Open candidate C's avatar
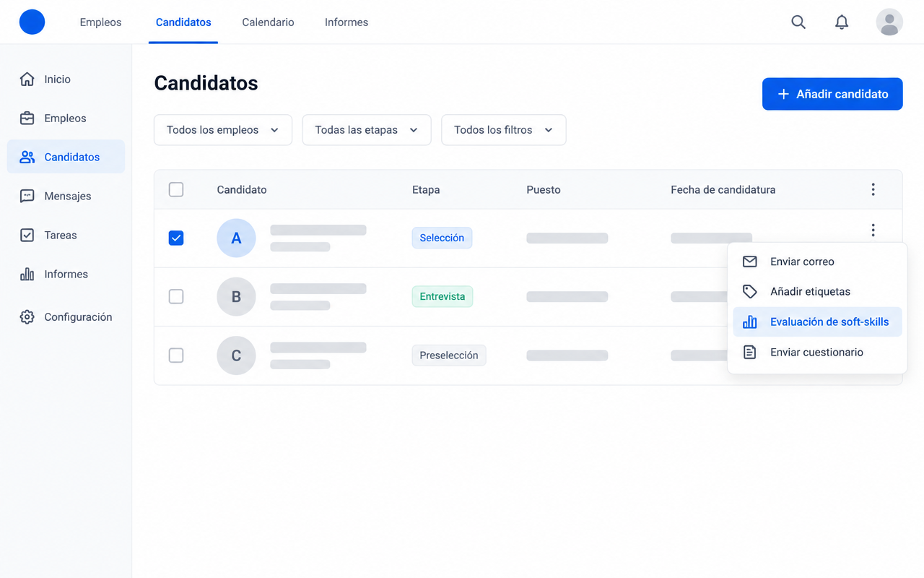Screen dimensions: 924x578 point(236,355)
